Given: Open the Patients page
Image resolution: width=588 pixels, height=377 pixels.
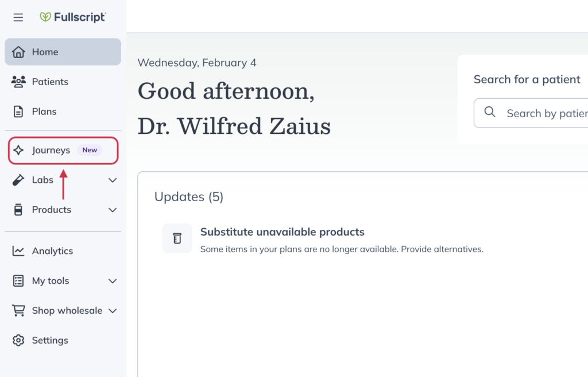Looking at the screenshot, I should (x=51, y=82).
